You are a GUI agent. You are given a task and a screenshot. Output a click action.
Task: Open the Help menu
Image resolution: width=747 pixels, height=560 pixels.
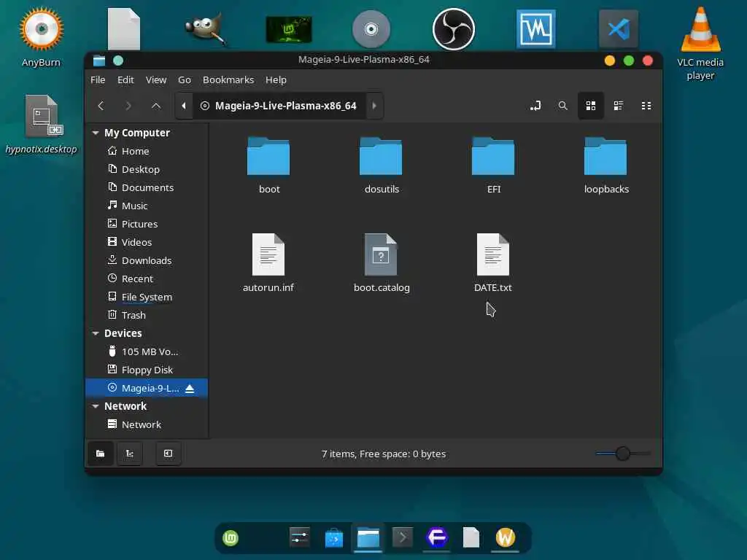276,80
